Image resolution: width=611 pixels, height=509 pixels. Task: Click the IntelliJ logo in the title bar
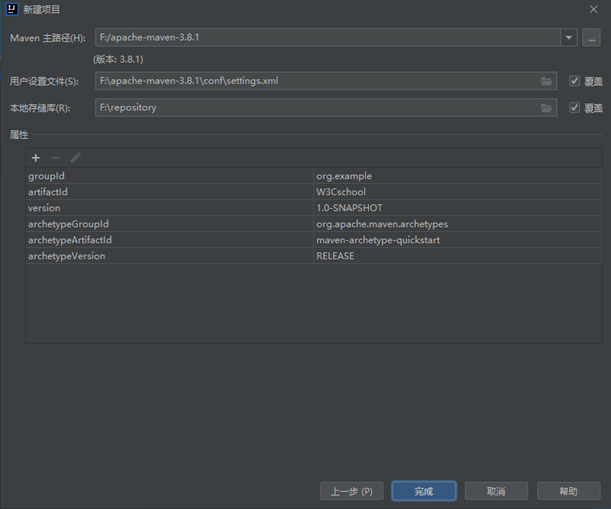click(x=11, y=9)
